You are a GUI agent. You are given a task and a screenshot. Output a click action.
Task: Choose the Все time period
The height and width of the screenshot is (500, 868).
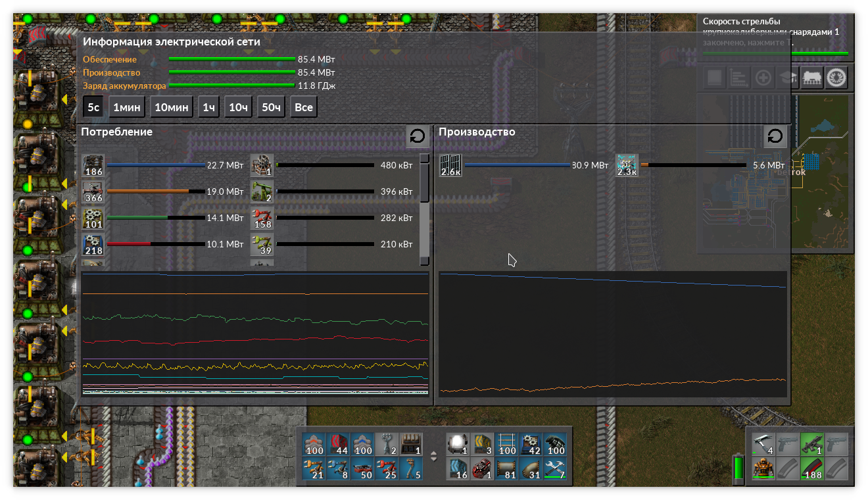pyautogui.click(x=303, y=107)
